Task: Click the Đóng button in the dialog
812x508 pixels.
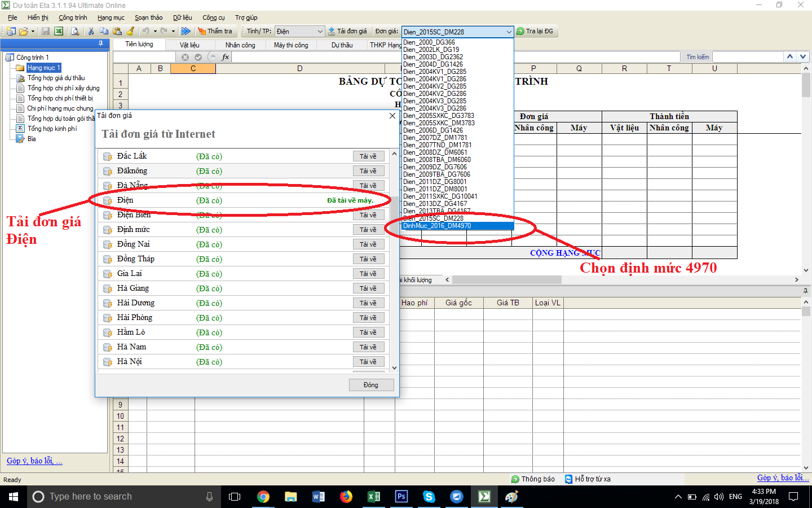Action: click(370, 385)
